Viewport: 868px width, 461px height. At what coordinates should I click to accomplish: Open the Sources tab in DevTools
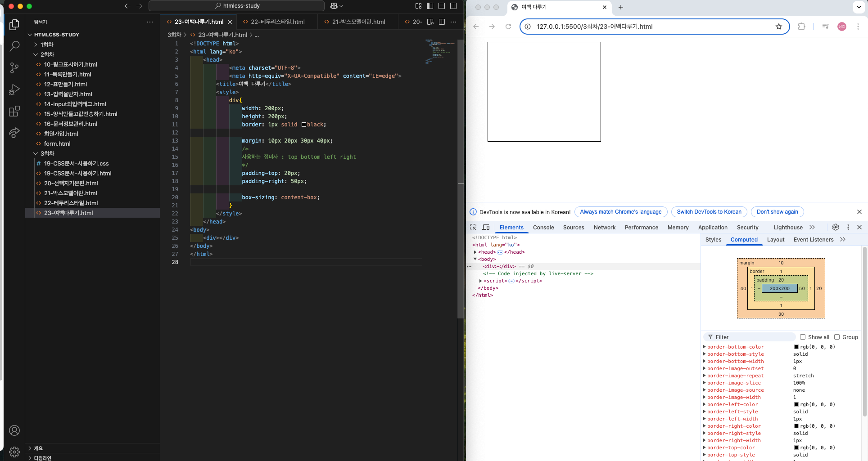[x=574, y=228]
